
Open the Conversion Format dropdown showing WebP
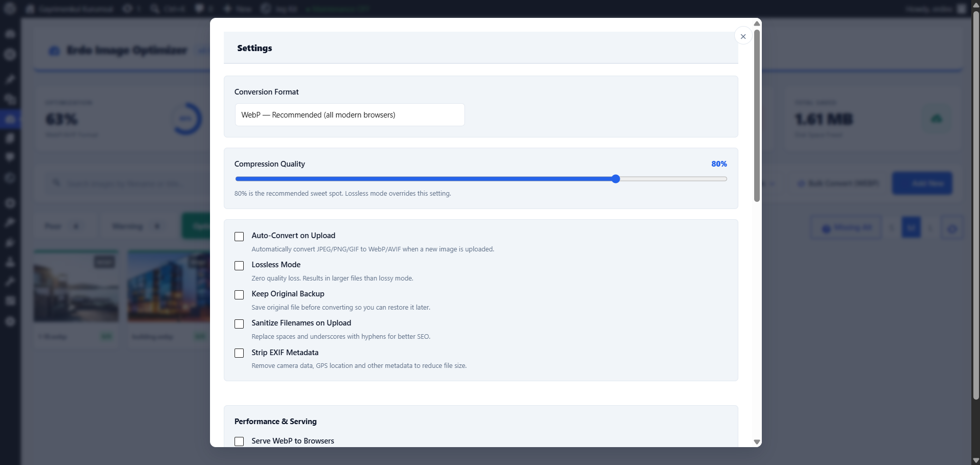tap(349, 115)
